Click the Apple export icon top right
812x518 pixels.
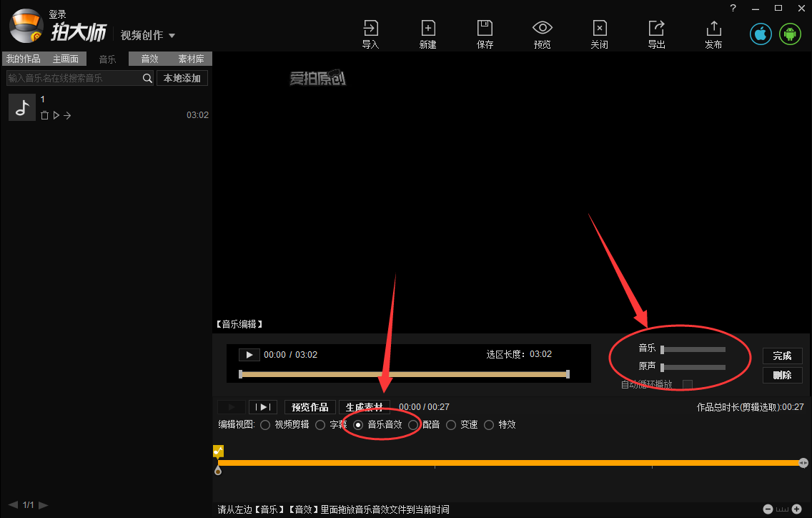point(760,33)
